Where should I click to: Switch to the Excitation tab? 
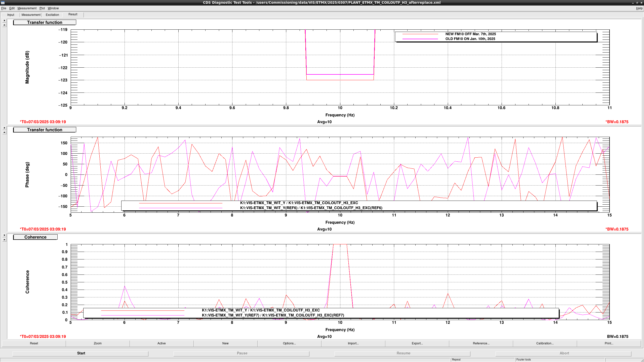click(x=52, y=15)
